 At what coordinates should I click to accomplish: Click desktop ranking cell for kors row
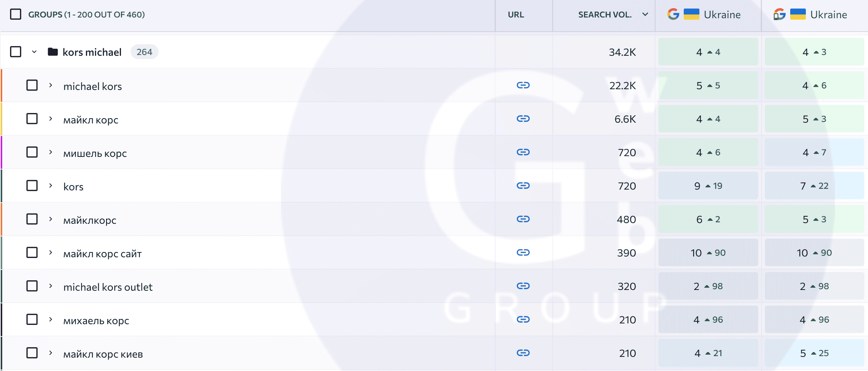pos(708,186)
